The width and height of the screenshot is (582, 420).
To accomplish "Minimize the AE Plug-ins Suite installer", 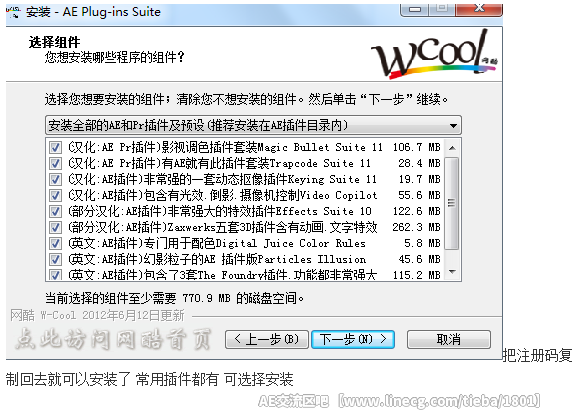I will click(415, 9).
